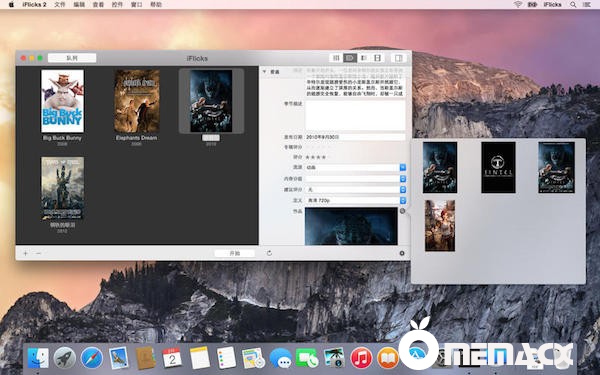Image resolution: width=600 pixels, height=375 pixels.
Task: Open the 文件 menu
Action: pos(60,5)
